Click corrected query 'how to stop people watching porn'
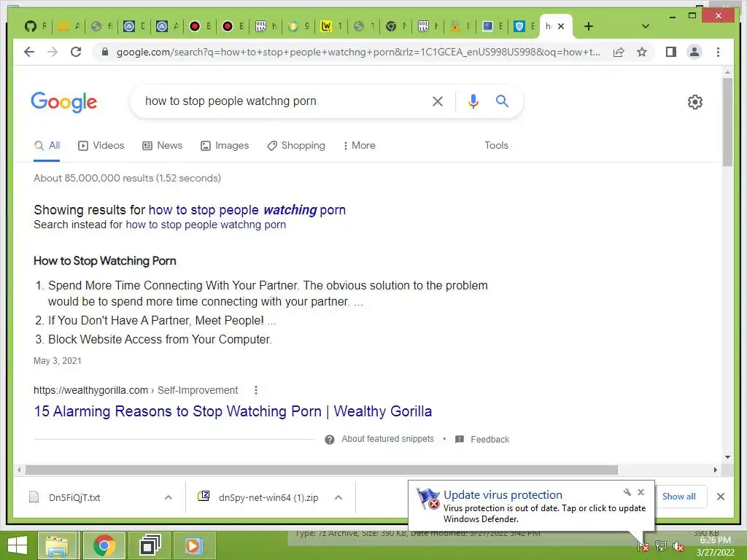Image resolution: width=747 pixels, height=560 pixels. click(x=247, y=210)
